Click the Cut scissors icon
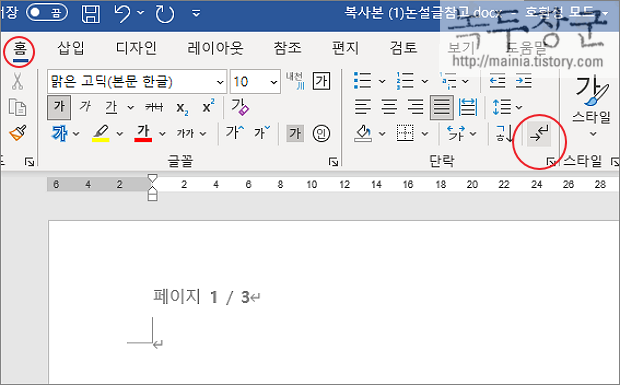The image size is (620, 385). (x=17, y=81)
